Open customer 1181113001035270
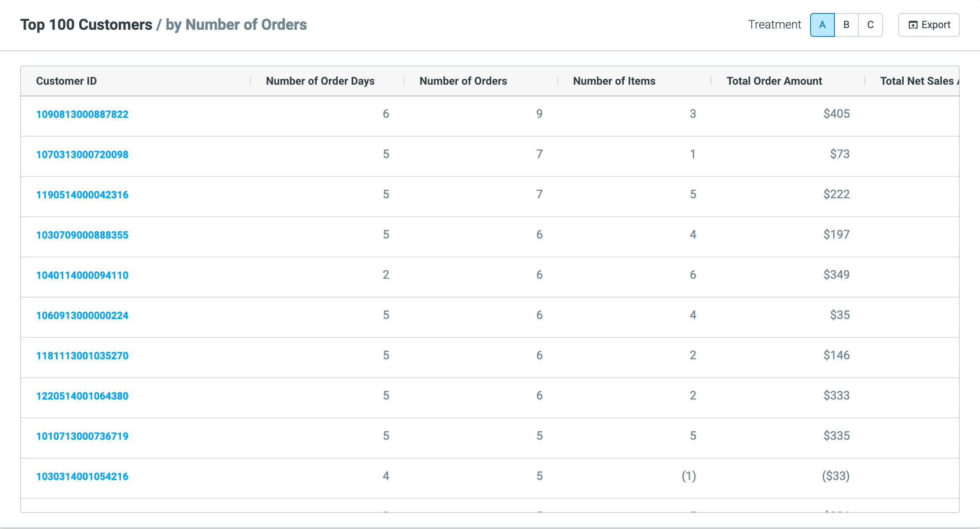This screenshot has height=529, width=980. click(82, 355)
